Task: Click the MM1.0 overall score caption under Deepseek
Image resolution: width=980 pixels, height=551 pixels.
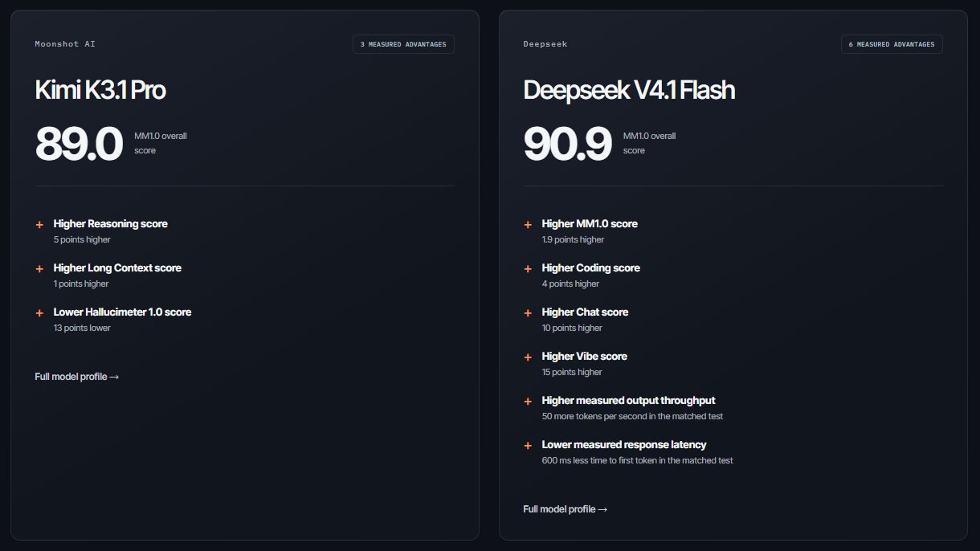Action: click(x=649, y=144)
